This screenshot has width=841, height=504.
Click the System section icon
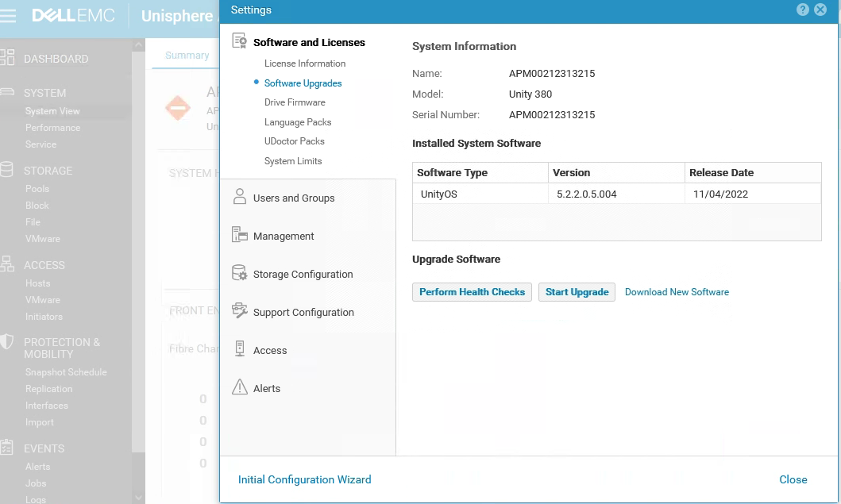(7, 92)
